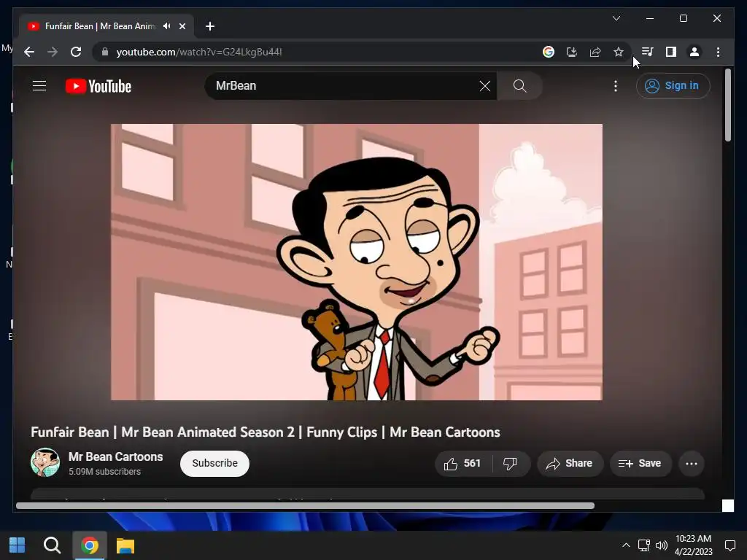Open YouTube settings three-dot menu
Image resolution: width=747 pixels, height=560 pixels.
(616, 86)
